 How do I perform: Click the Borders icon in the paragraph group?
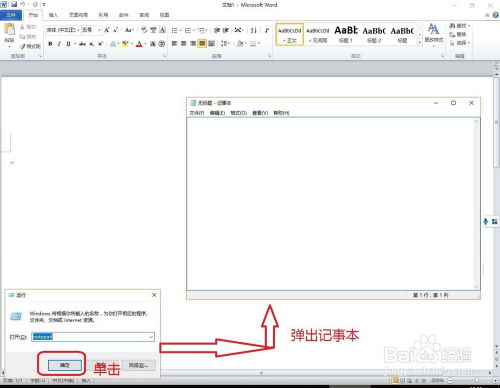pyautogui.click(x=253, y=44)
